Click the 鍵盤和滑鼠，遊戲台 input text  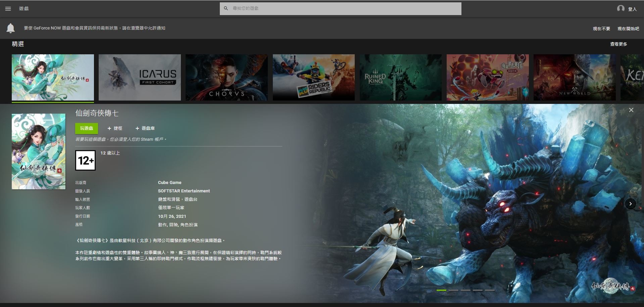tap(178, 199)
